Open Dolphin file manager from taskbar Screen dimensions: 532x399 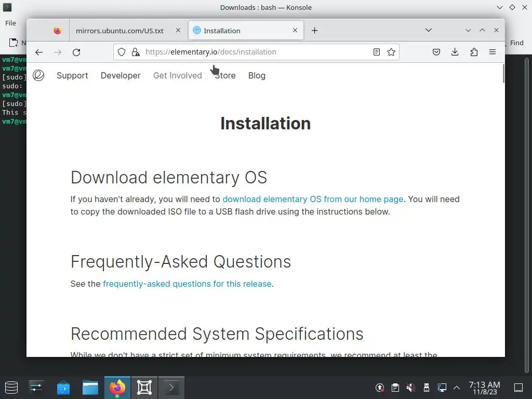90,388
